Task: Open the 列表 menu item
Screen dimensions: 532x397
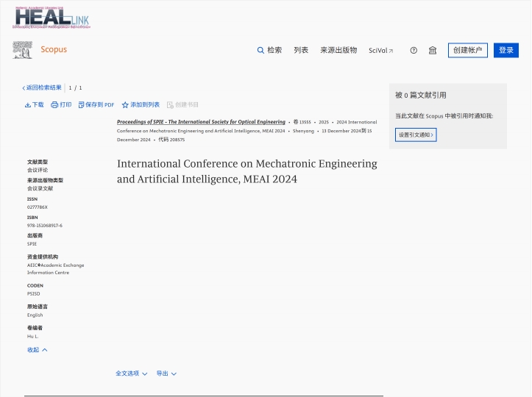Action: point(301,50)
